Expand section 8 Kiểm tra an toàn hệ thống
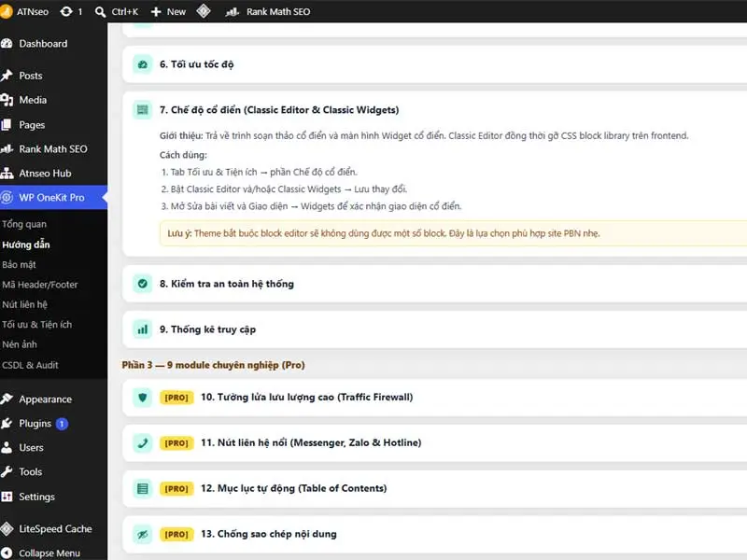This screenshot has width=747, height=560. tap(434, 284)
